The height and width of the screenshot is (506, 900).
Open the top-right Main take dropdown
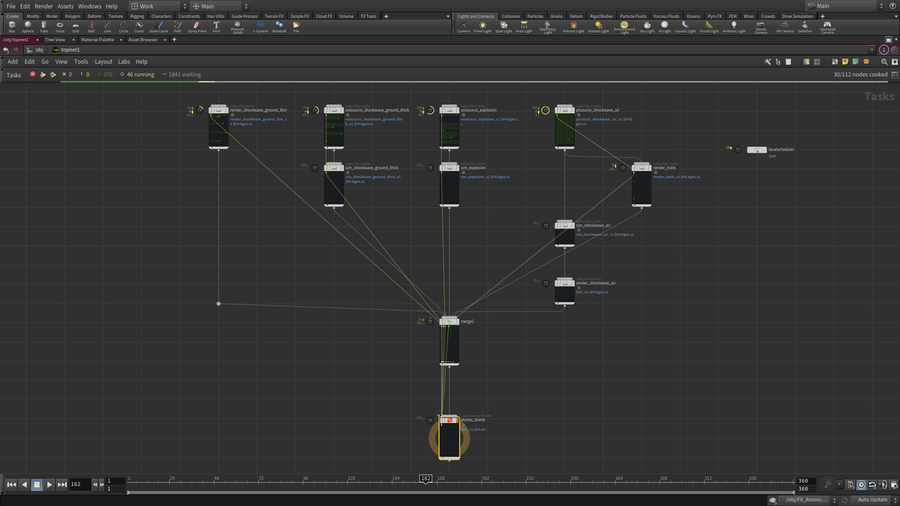(x=845, y=6)
